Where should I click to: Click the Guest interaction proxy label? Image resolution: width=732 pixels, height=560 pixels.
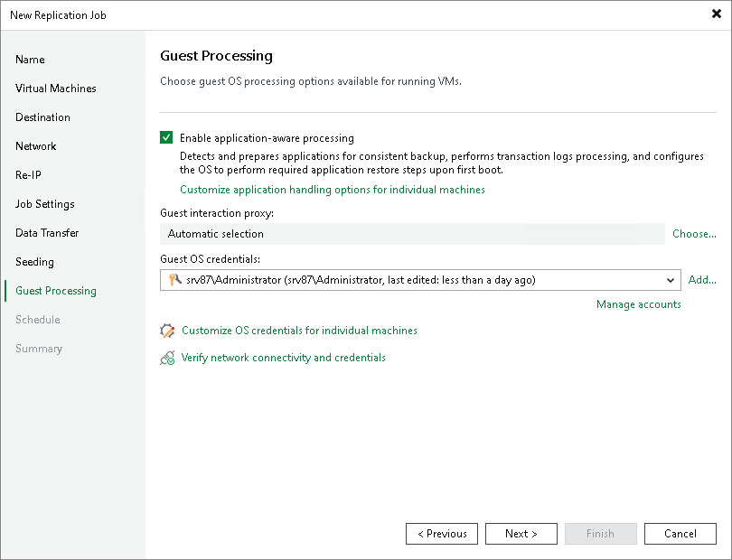[x=217, y=213]
